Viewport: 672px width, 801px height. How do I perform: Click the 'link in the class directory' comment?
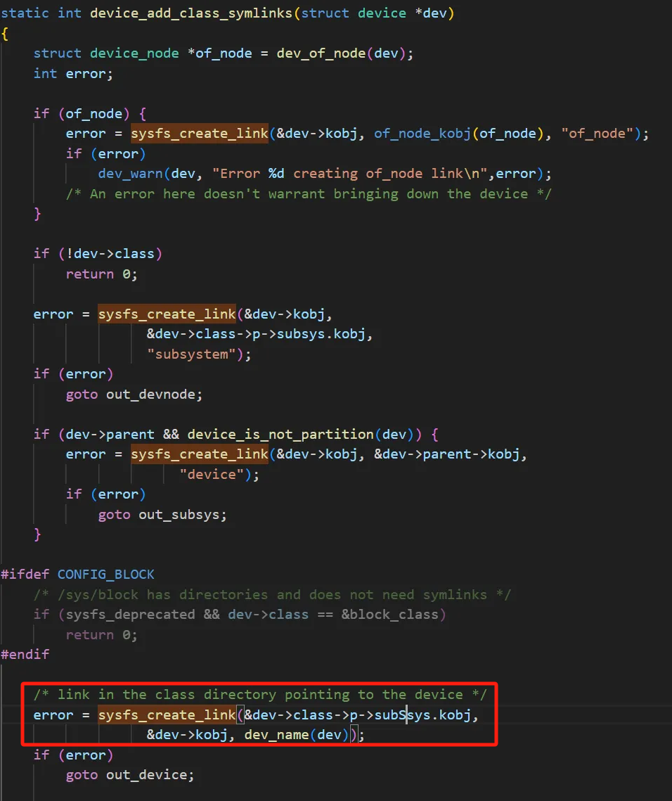[259, 695]
